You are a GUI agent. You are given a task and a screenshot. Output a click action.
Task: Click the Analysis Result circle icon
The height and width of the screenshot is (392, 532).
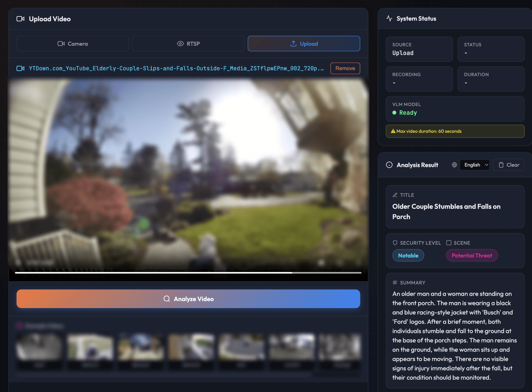tap(389, 165)
